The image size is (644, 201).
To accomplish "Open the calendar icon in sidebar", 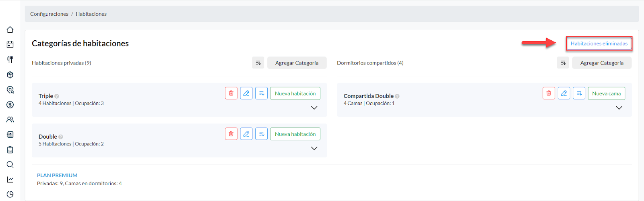I will click(x=10, y=45).
